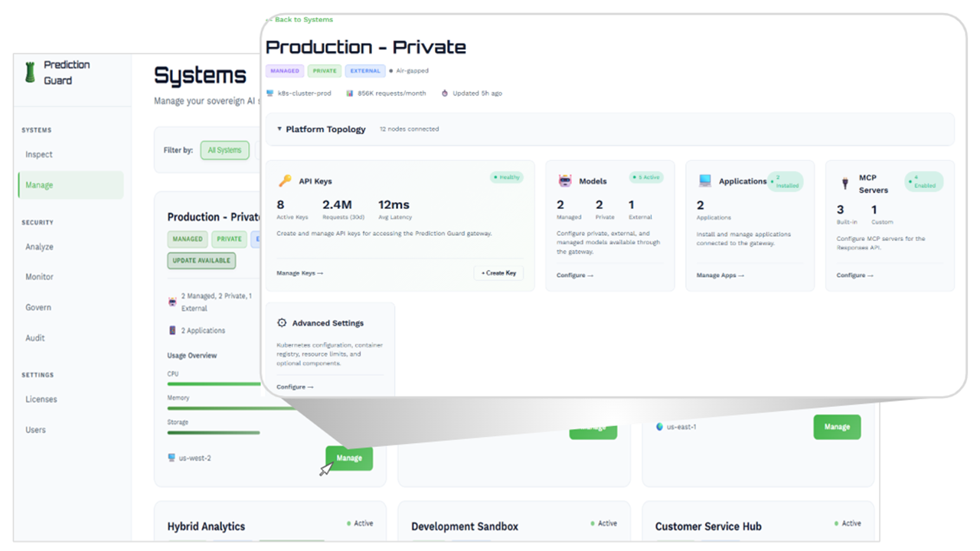Click the laptop icon beside Applications
Viewport: 980px width, 551px height.
[705, 181]
